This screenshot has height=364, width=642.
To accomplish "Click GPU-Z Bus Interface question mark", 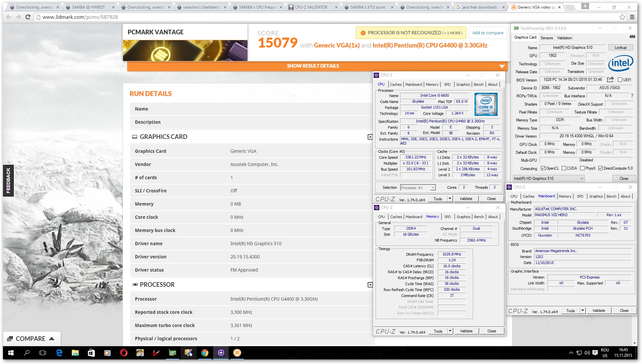I will pyautogui.click(x=632, y=96).
